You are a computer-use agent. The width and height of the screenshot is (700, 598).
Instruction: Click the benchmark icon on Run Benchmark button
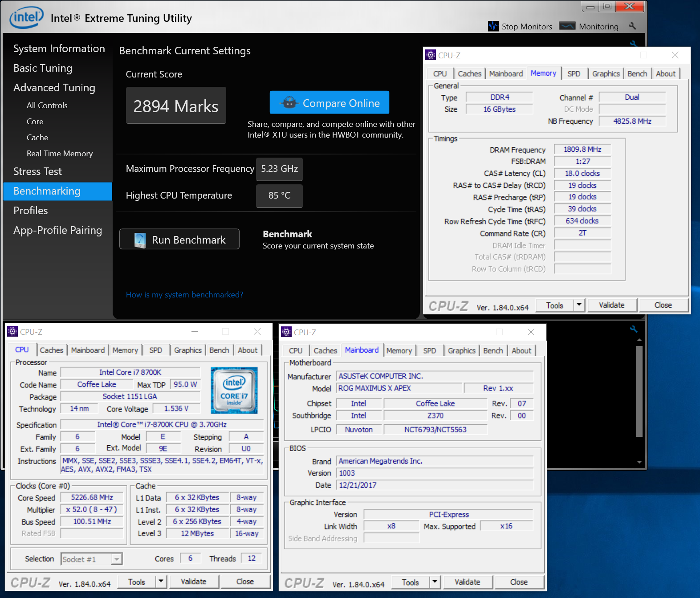point(140,240)
